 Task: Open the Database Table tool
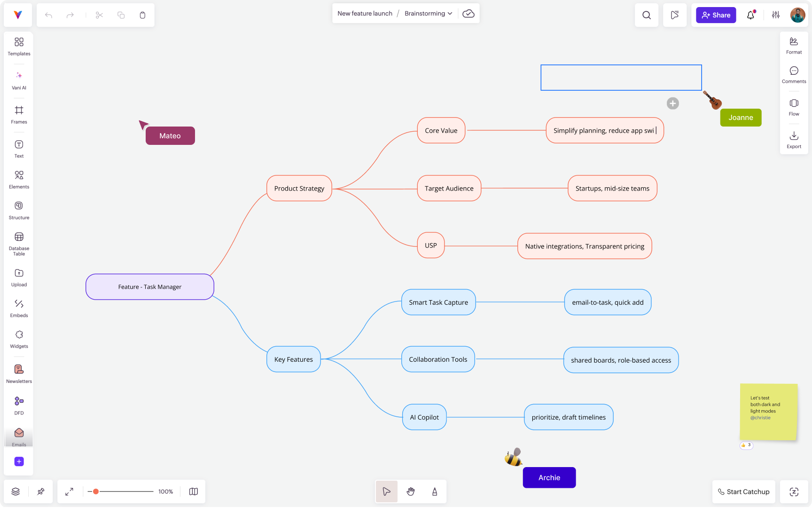(19, 242)
